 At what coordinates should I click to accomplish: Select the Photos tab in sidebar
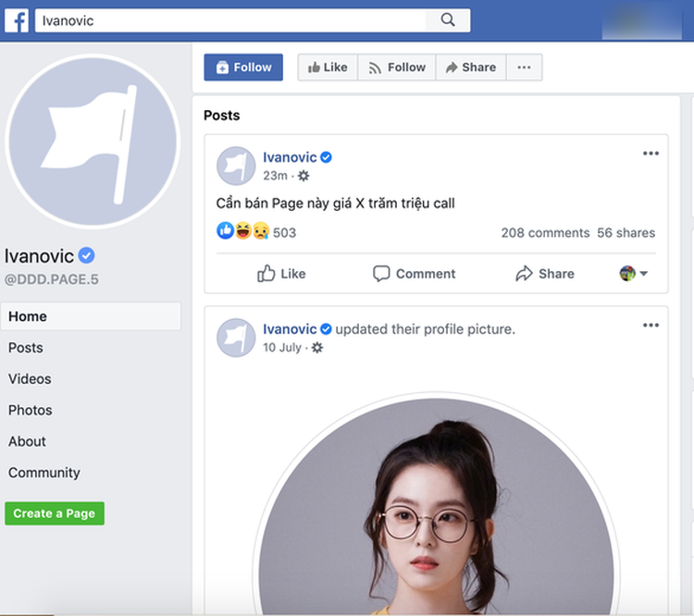click(31, 411)
